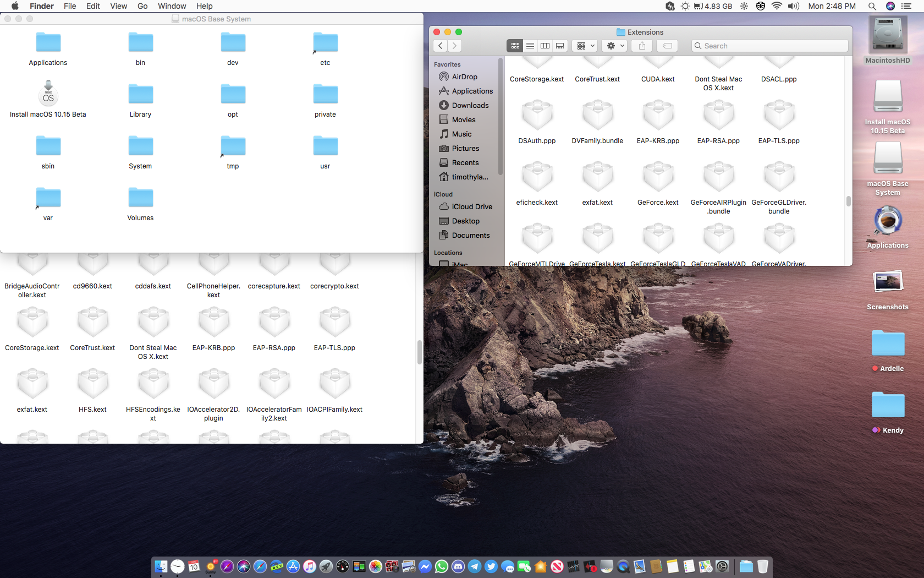This screenshot has width=924, height=578.
Task: Select Downloads in the Favorites sidebar
Action: (x=470, y=106)
